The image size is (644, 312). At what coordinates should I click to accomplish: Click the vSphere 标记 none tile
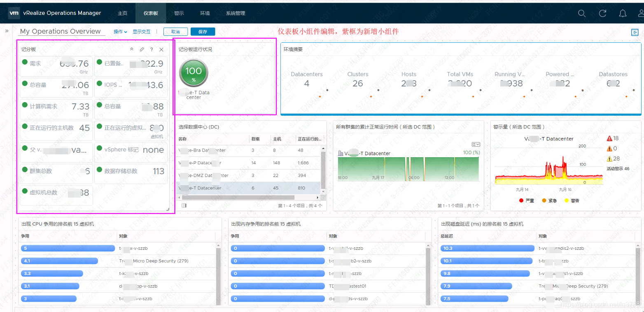click(x=131, y=152)
